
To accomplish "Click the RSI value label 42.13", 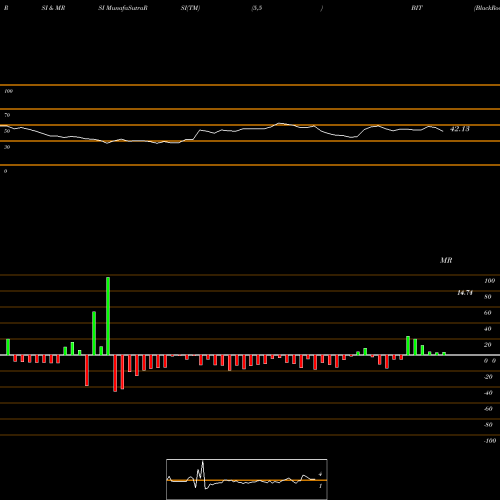I will (x=460, y=129).
